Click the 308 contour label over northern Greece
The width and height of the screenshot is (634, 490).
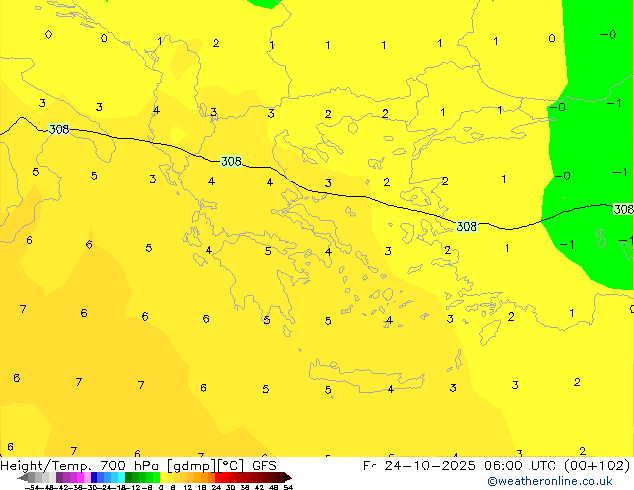click(x=231, y=162)
